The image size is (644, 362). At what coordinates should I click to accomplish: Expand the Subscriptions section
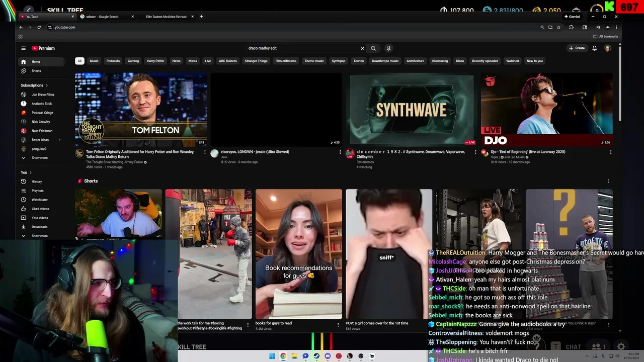tap(33, 85)
